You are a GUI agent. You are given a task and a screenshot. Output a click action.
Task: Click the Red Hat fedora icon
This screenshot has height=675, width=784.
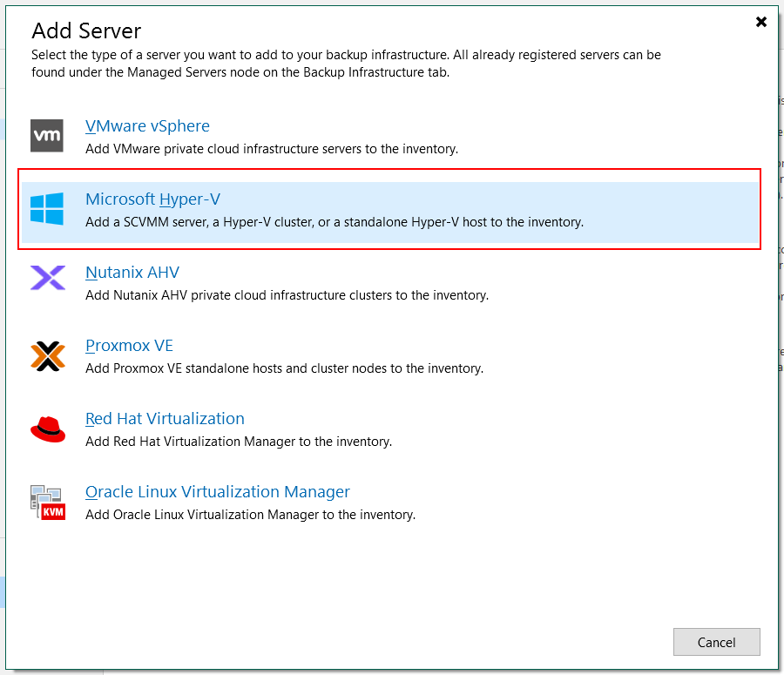tap(48, 429)
